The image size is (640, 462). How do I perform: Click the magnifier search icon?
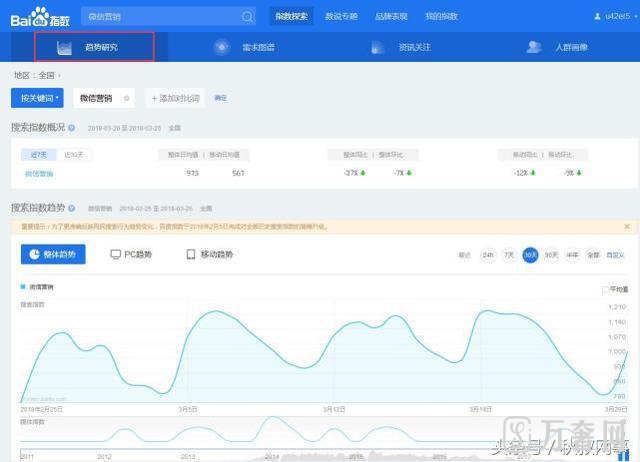(247, 17)
